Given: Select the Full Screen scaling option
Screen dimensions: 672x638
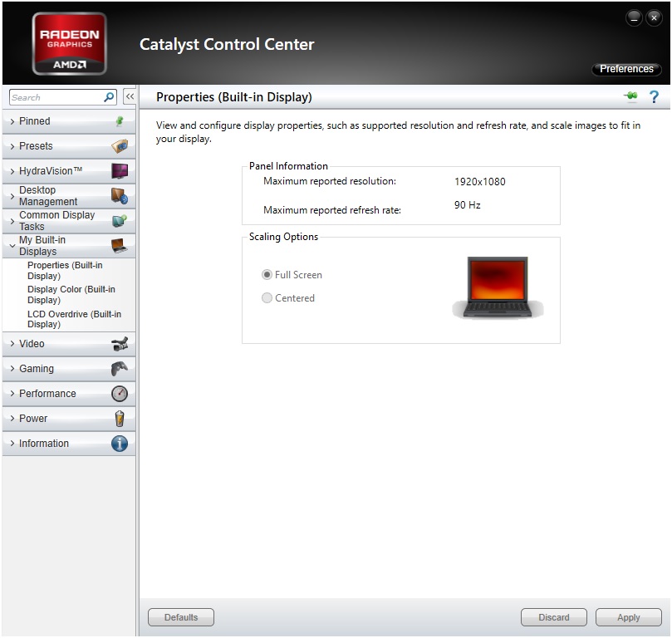Looking at the screenshot, I should (x=292, y=275).
